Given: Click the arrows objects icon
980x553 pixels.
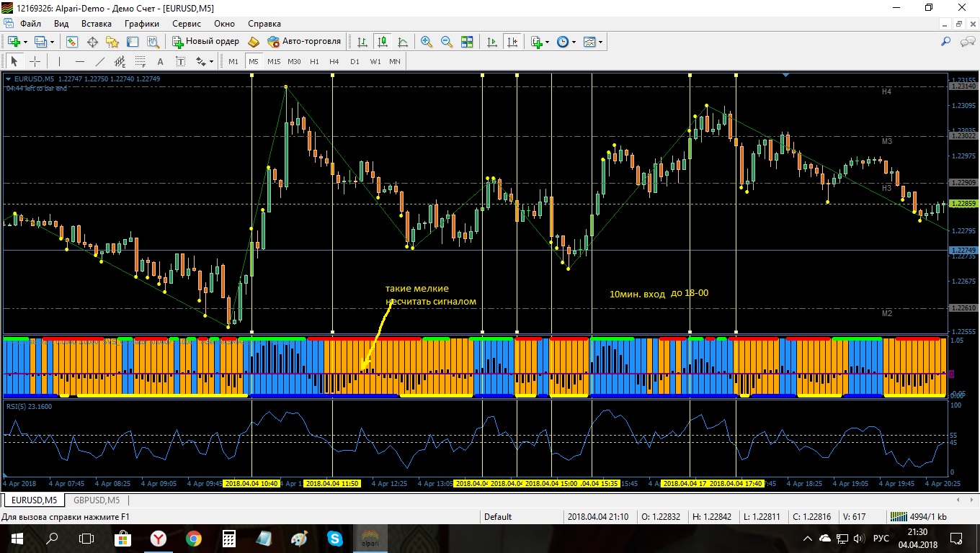Looking at the screenshot, I should coord(201,61).
